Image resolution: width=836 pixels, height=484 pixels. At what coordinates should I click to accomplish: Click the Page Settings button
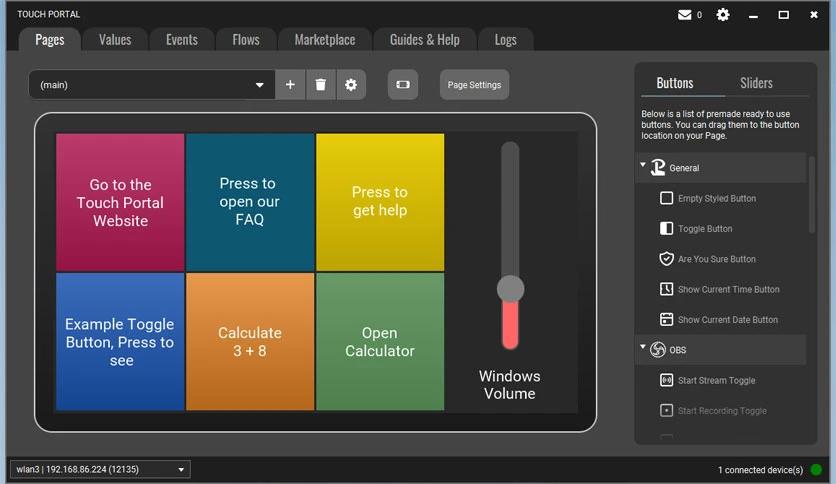coord(474,85)
